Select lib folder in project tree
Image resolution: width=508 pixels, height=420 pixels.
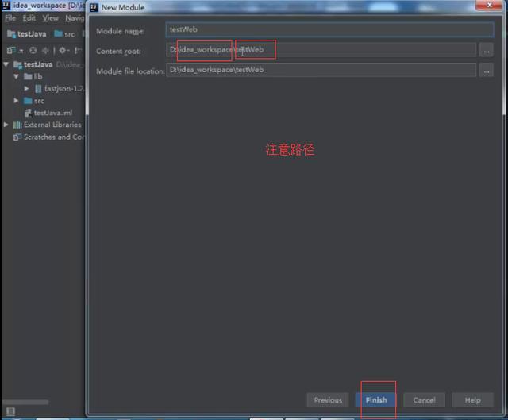(x=33, y=76)
